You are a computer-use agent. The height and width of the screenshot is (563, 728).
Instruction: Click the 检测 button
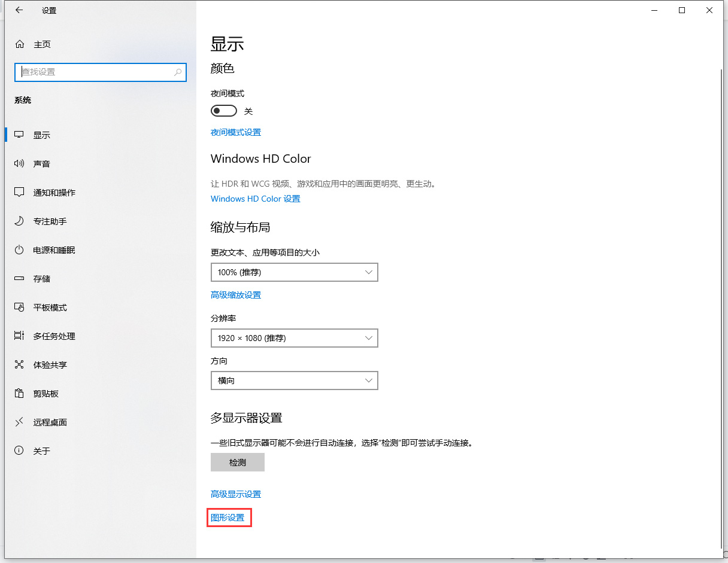(238, 462)
